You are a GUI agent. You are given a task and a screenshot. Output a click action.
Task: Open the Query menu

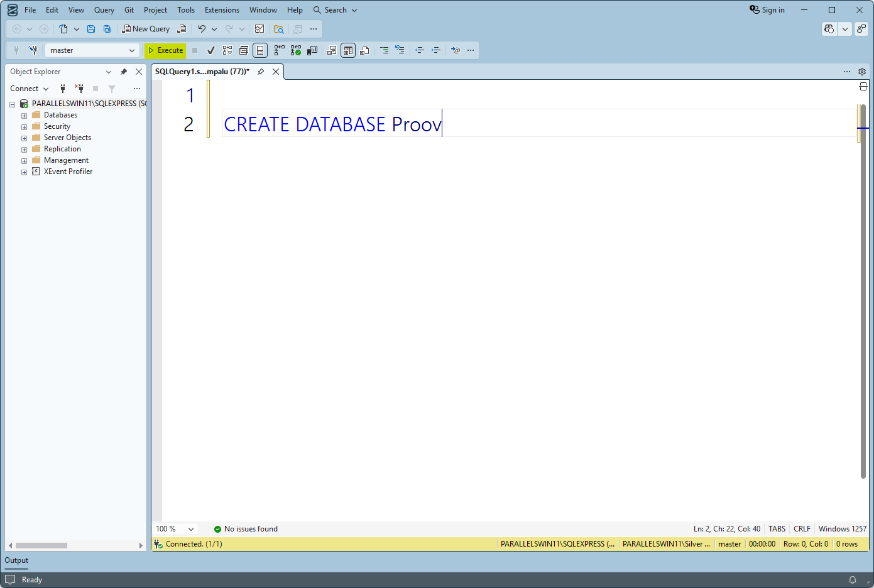(x=104, y=10)
